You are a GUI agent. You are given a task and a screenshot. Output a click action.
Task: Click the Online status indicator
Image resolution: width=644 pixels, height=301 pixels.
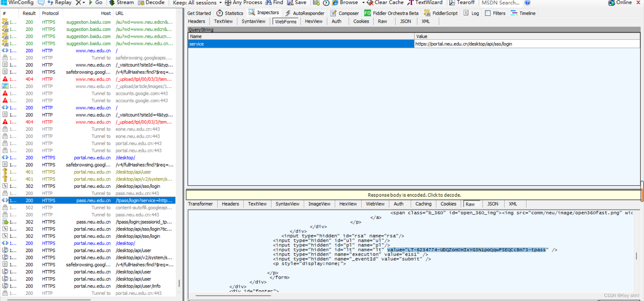(x=620, y=3)
